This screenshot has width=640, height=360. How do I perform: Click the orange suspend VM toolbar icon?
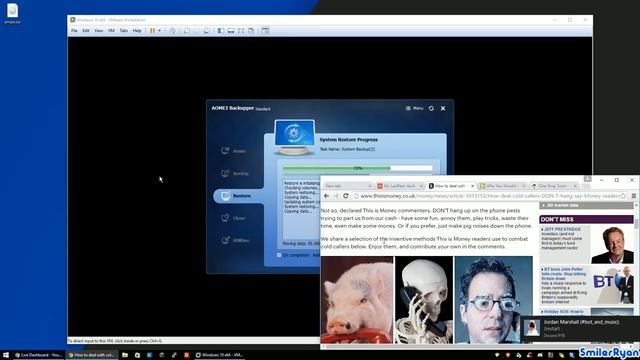(x=152, y=31)
